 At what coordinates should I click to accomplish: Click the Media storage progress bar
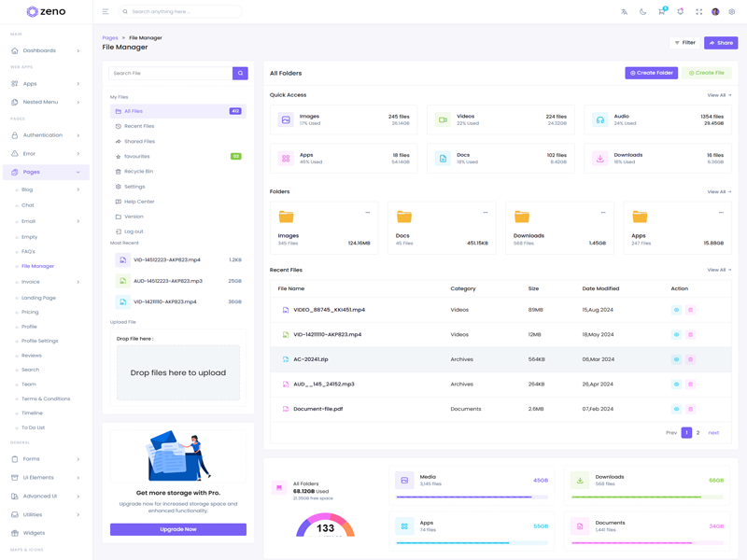[x=472, y=497]
